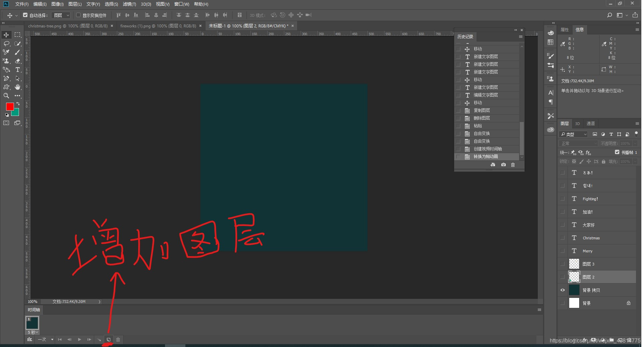Select the Move tool in toolbox
This screenshot has width=644, height=347.
point(6,35)
